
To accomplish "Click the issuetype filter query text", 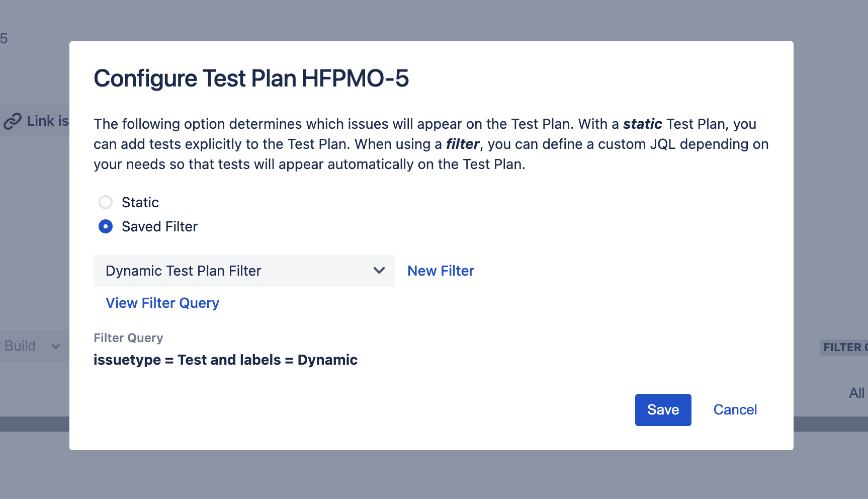I will 225,360.
